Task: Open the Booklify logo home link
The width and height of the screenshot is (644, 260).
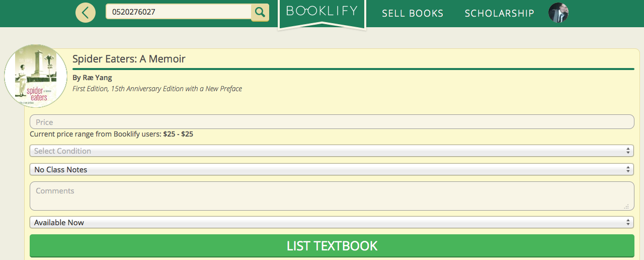Action: coord(321,12)
